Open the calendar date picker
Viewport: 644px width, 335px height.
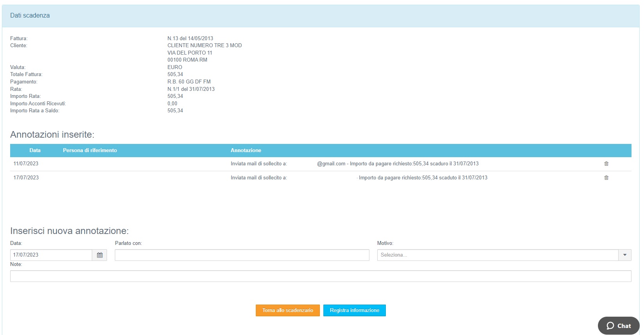[100, 255]
